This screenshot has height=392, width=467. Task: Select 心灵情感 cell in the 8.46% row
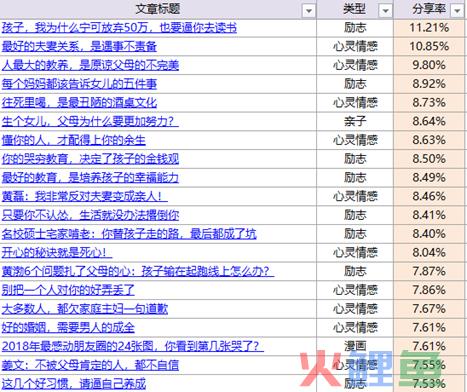point(355,196)
